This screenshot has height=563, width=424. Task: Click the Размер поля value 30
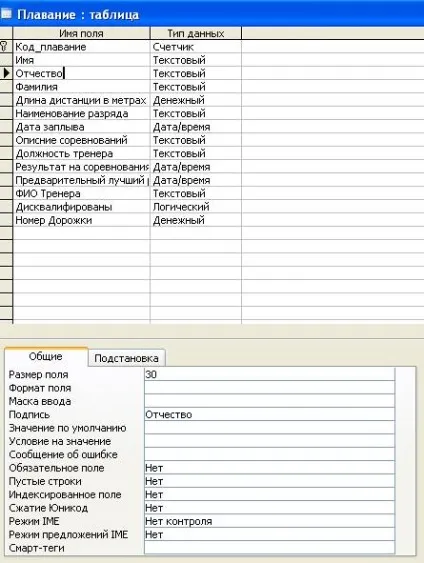pos(269,374)
